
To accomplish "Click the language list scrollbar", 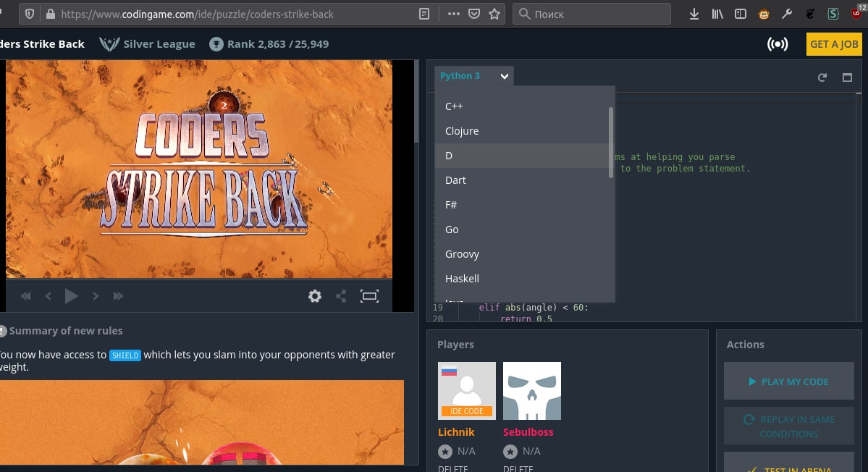I will pyautogui.click(x=611, y=143).
